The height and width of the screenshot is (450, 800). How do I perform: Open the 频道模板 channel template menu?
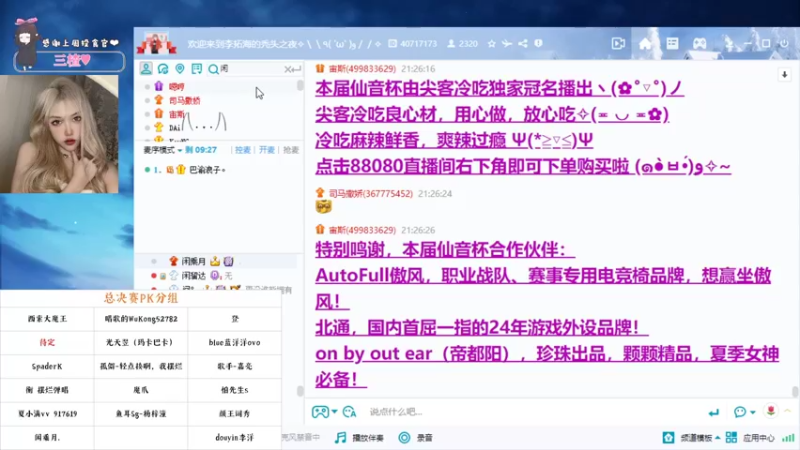[x=691, y=438]
